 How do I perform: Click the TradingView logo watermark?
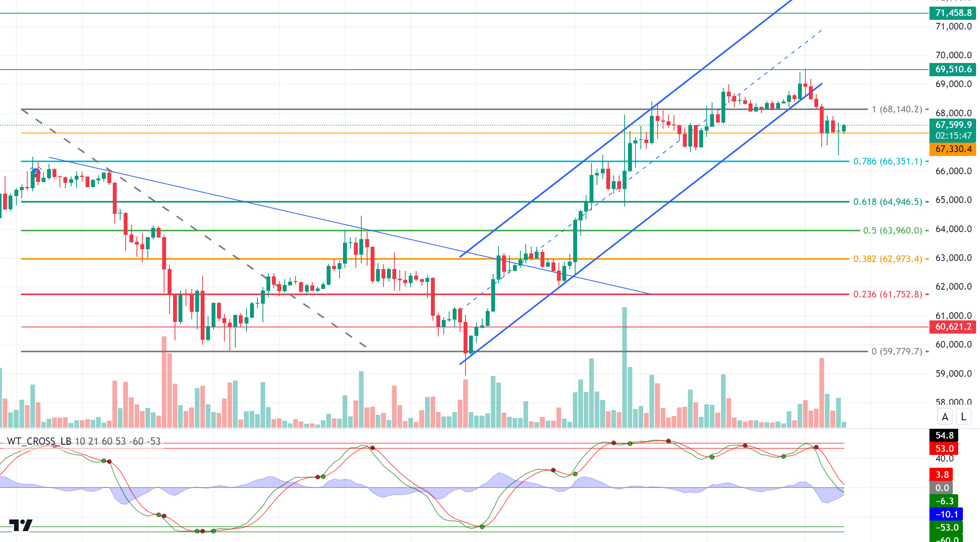coord(21,525)
